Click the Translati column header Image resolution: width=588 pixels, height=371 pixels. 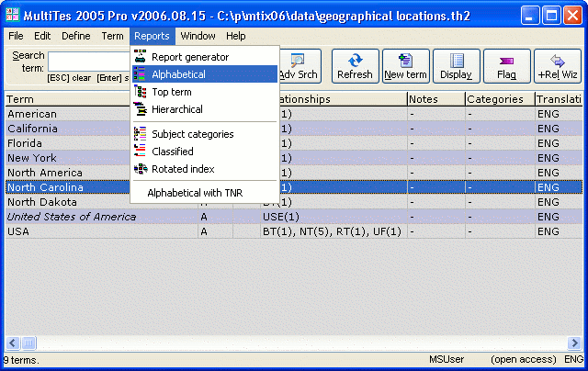click(559, 99)
